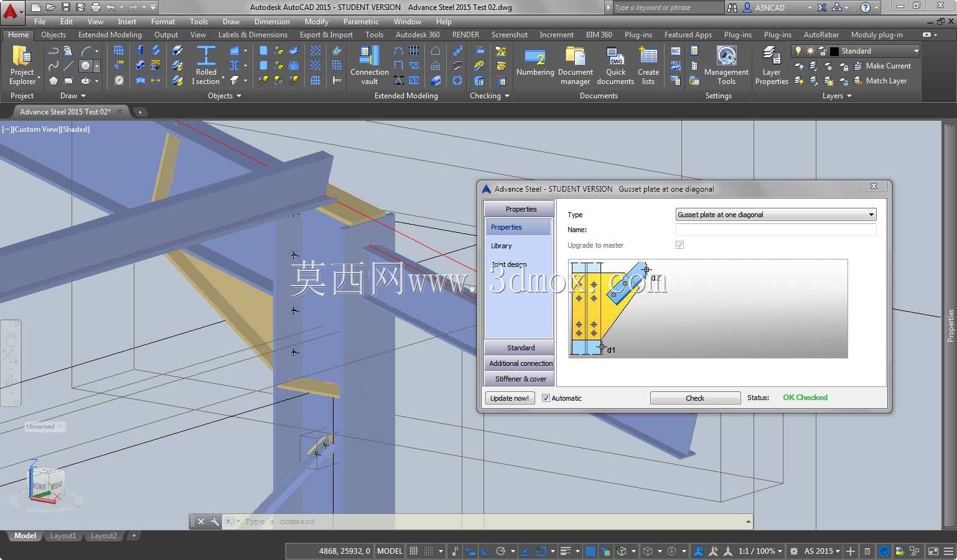The height and width of the screenshot is (560, 957).
Task: Toggle MODEL space button in status bar
Action: pos(390,551)
